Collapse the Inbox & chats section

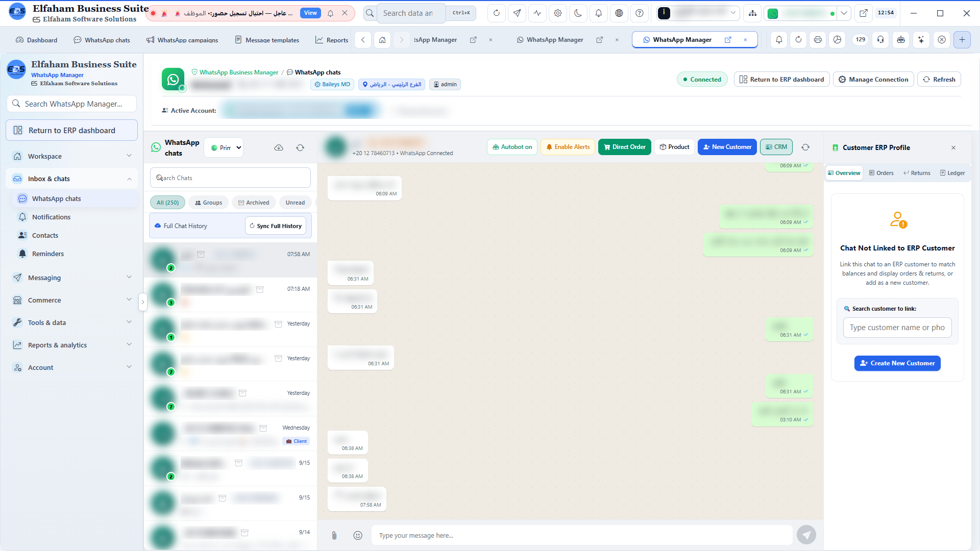tap(72, 179)
